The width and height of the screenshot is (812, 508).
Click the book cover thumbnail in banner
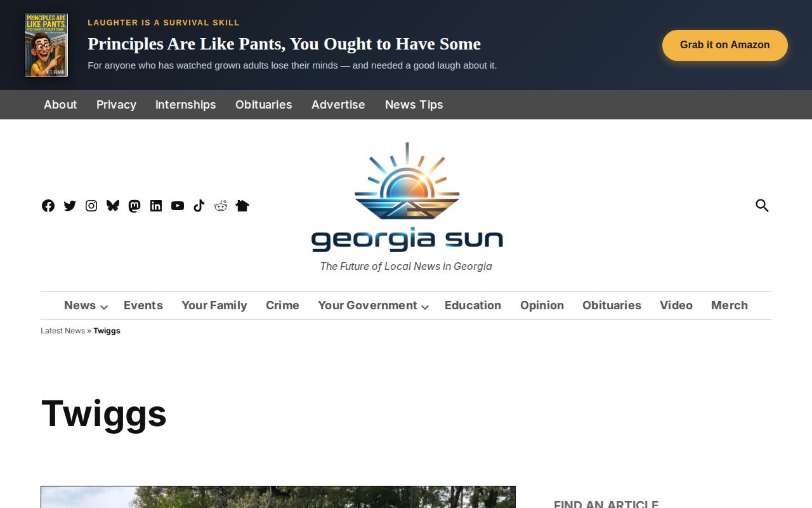[46, 45]
